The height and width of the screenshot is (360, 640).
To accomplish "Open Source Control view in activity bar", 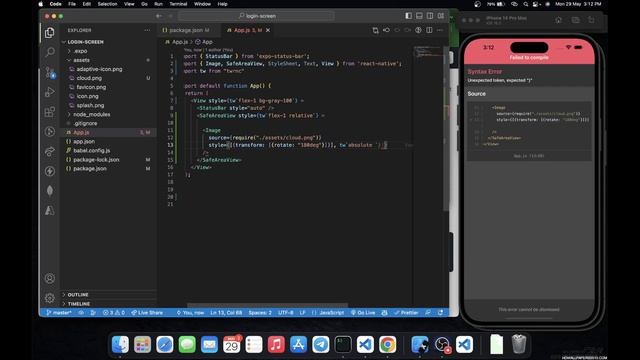I will 50,72.
